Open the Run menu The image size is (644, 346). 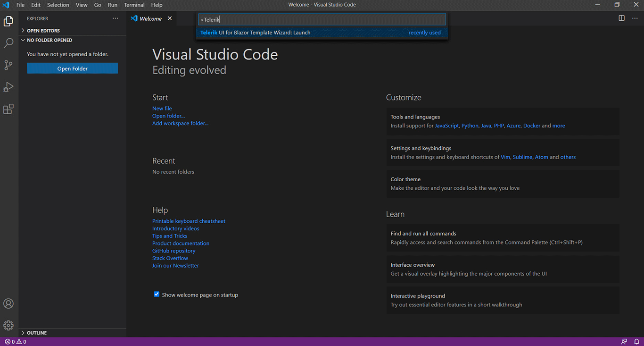(x=113, y=5)
